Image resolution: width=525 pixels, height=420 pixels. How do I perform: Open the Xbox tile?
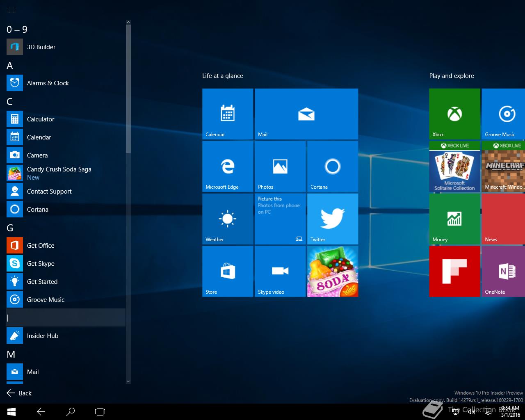[x=454, y=114]
